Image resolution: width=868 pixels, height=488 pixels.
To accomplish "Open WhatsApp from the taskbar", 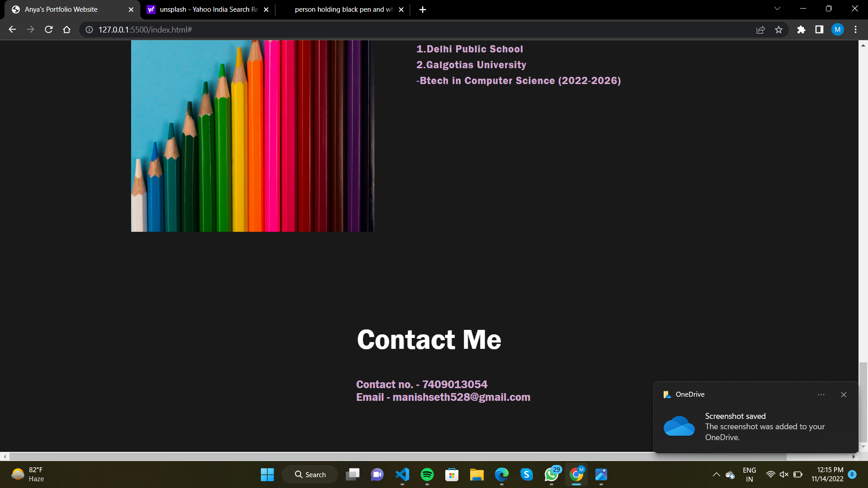I will click(x=552, y=475).
